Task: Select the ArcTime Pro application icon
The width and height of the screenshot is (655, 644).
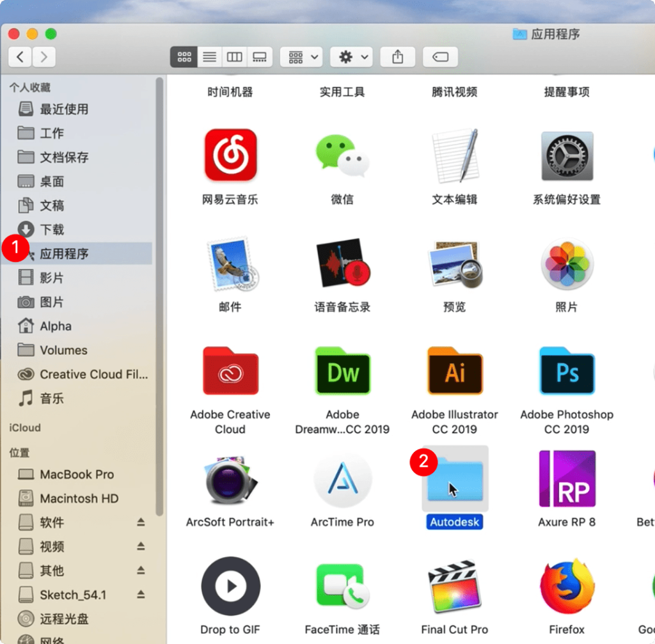Action: 342,480
